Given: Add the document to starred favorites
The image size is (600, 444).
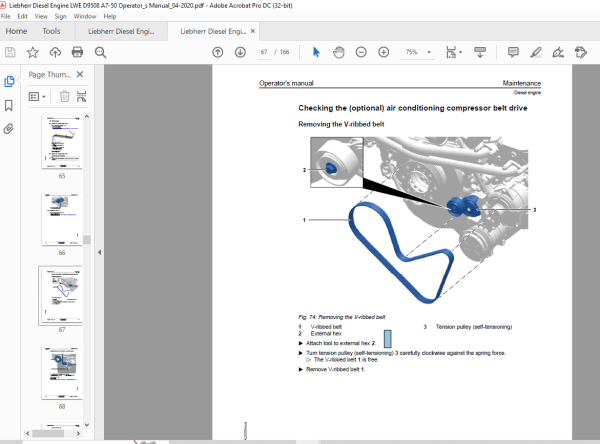Looking at the screenshot, I should tap(33, 52).
